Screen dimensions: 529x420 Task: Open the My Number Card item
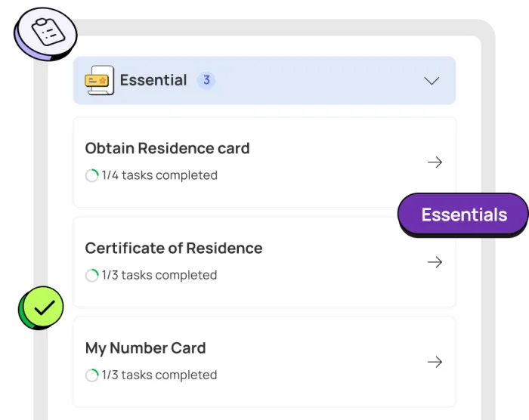[145, 348]
